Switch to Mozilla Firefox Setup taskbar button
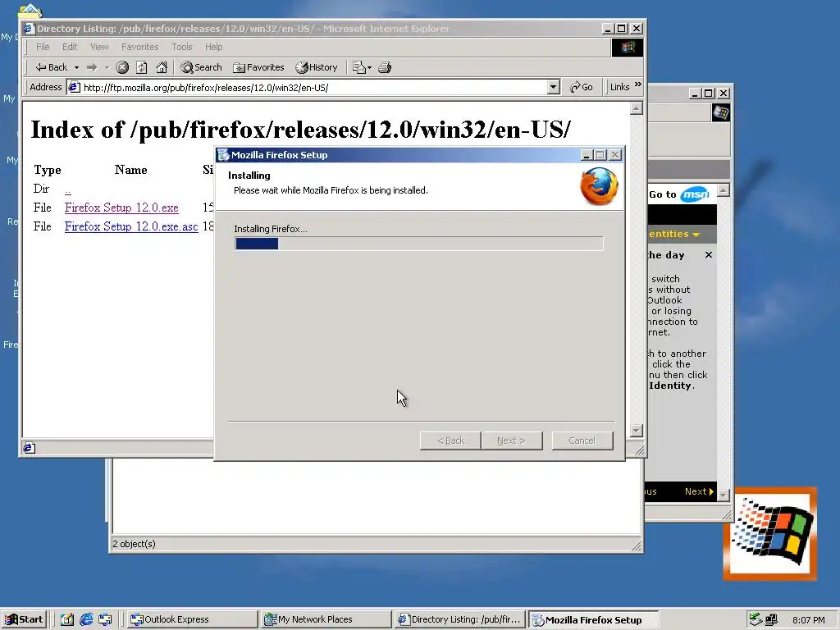The image size is (840, 630). click(x=593, y=619)
